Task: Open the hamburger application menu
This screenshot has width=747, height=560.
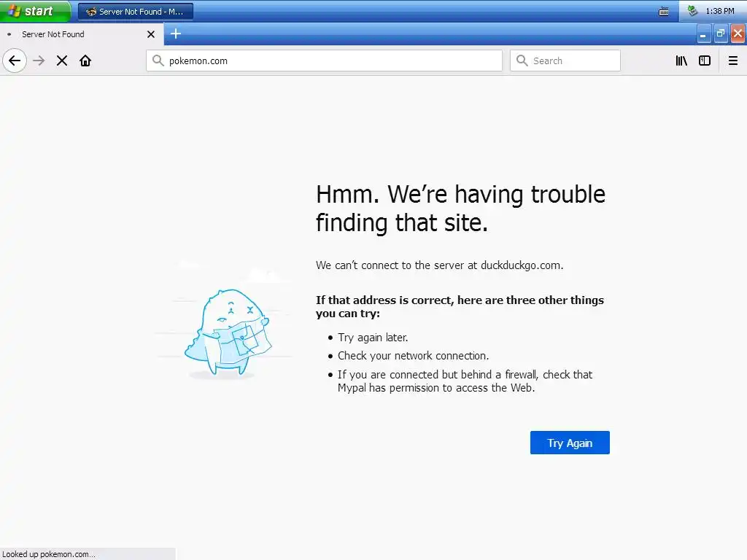Action: tap(733, 61)
